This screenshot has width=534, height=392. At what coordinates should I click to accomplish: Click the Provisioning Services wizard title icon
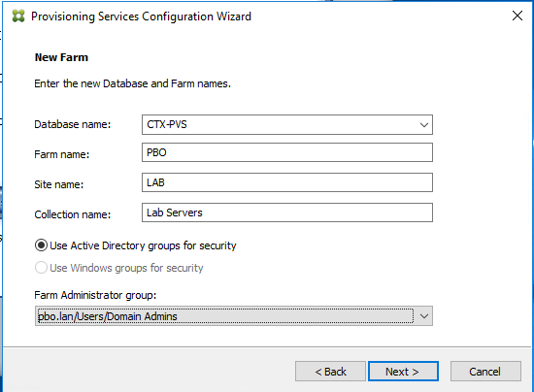pos(18,16)
